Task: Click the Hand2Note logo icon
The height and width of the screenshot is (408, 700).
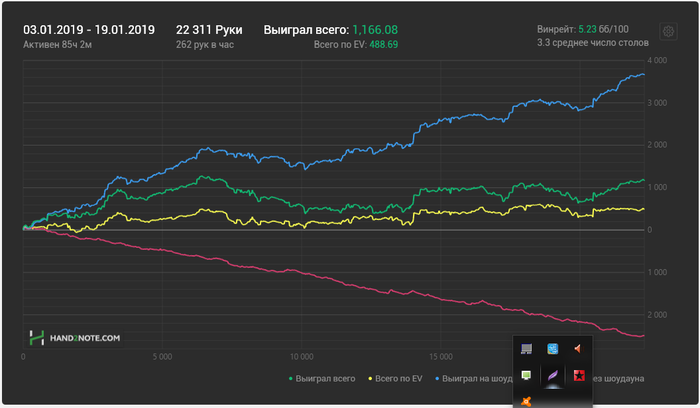Action: (x=37, y=338)
